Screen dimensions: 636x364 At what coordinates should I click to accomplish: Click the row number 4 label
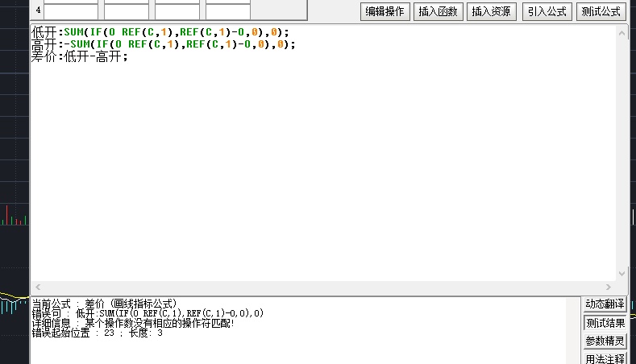pyautogui.click(x=38, y=10)
